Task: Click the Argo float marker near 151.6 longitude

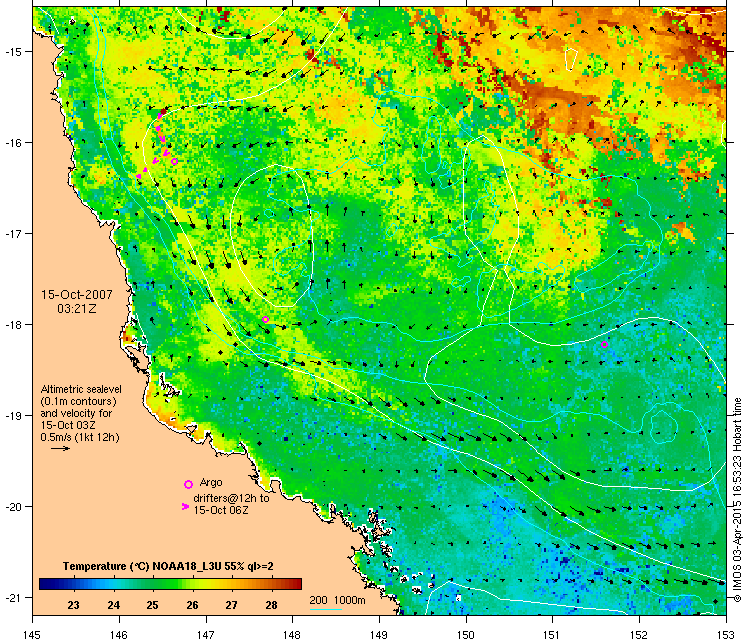Action: pos(604,344)
